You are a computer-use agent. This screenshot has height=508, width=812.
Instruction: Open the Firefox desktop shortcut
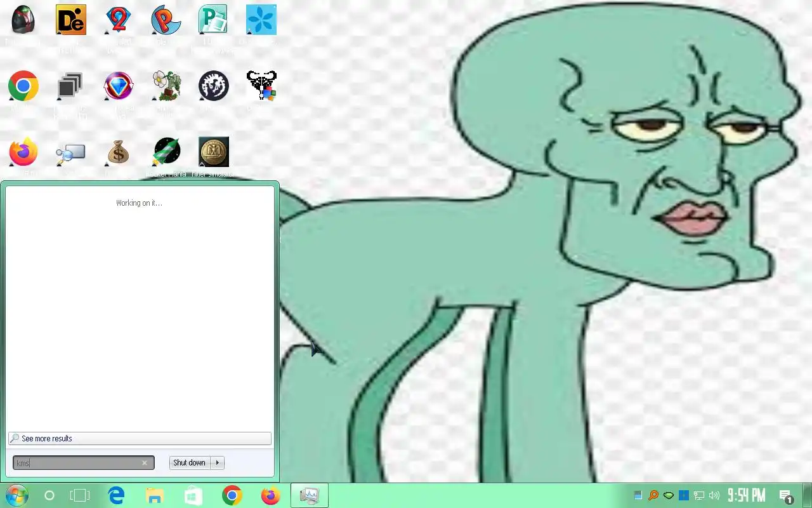coord(23,152)
